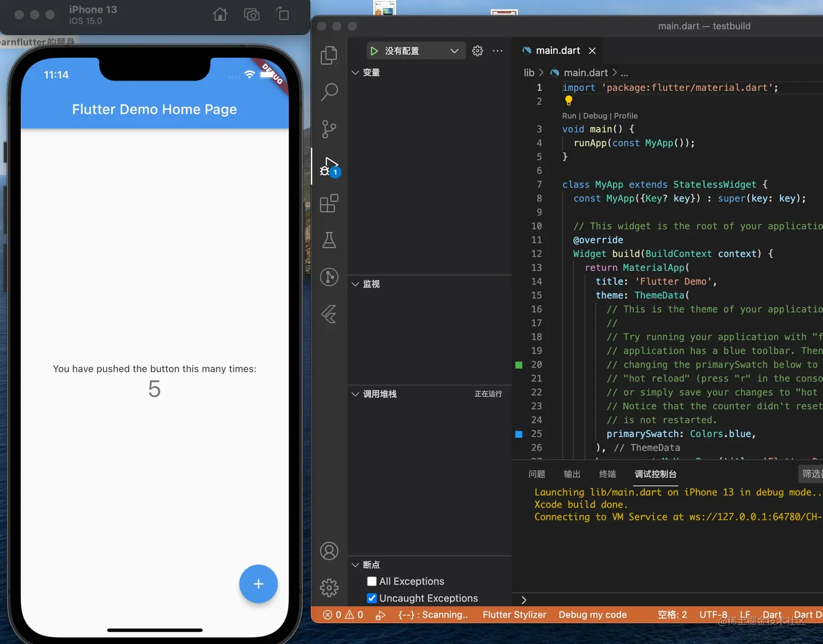Start debugging with the green play icon

click(x=374, y=51)
